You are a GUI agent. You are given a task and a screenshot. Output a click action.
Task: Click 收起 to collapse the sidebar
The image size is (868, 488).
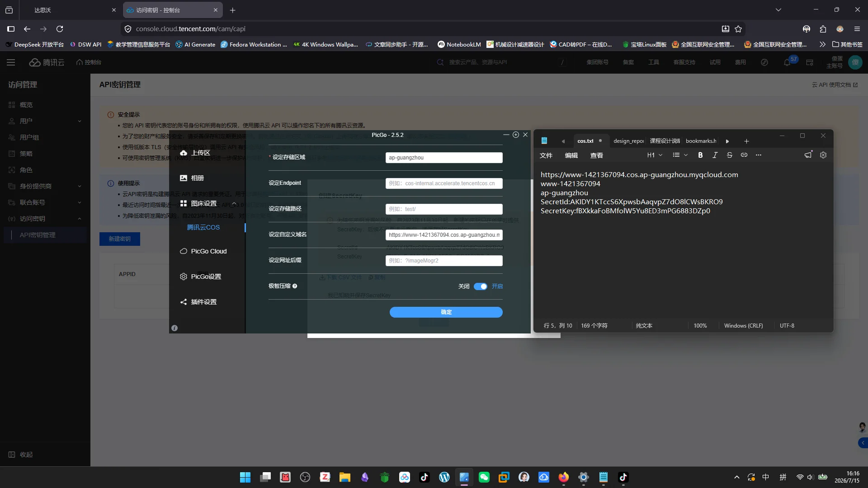coord(21,455)
